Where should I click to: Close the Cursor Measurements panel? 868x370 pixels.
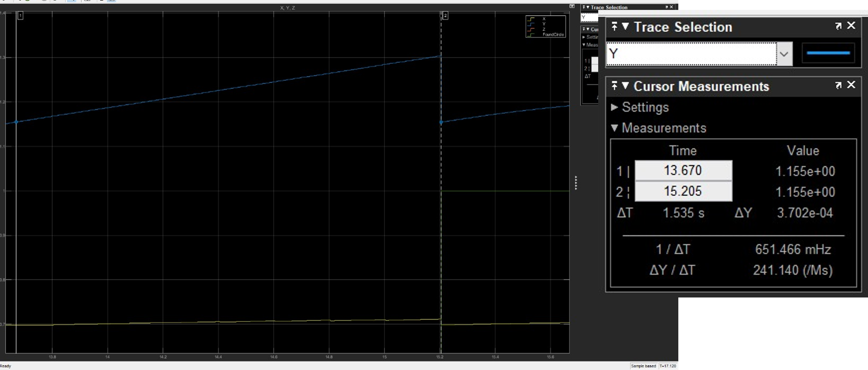[852, 85]
